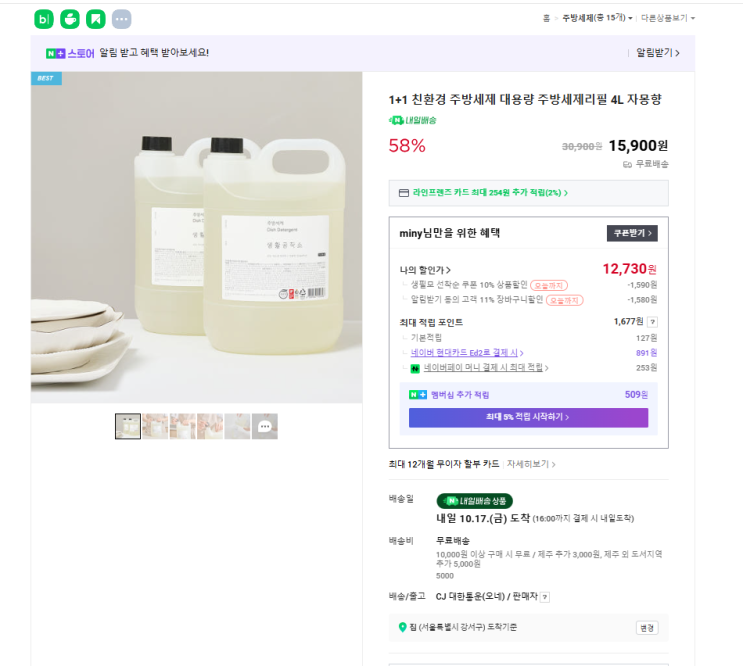Open the 주방세제 category dropdown
The width and height of the screenshot is (743, 666).
tap(595, 18)
